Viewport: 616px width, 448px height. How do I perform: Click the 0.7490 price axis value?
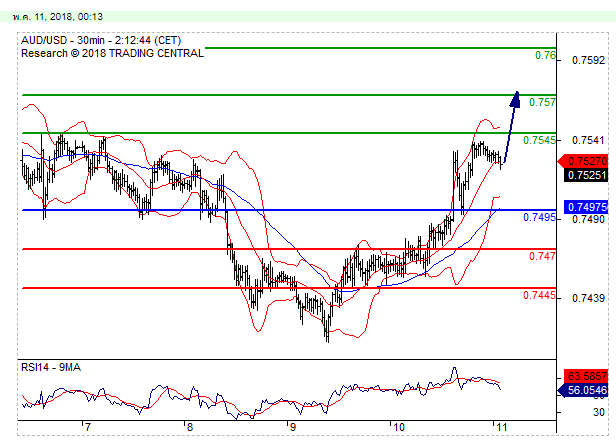[588, 219]
